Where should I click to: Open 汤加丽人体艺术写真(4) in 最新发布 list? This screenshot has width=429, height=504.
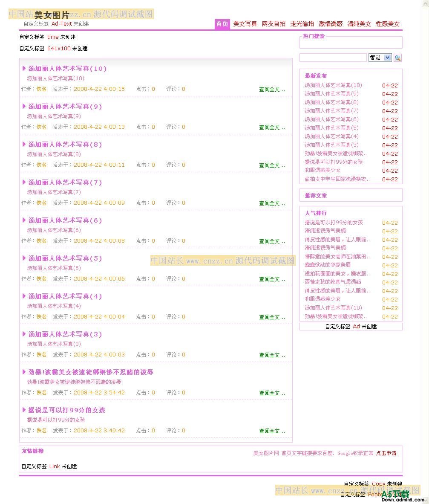[332, 136]
